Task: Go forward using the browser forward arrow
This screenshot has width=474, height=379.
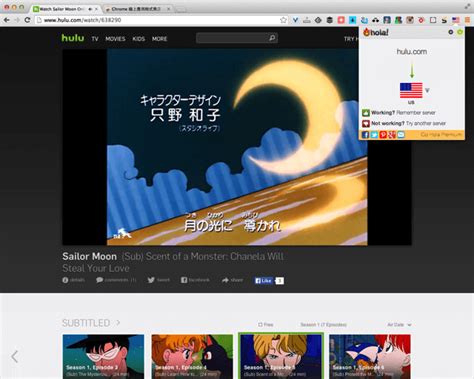Action: tap(17, 20)
